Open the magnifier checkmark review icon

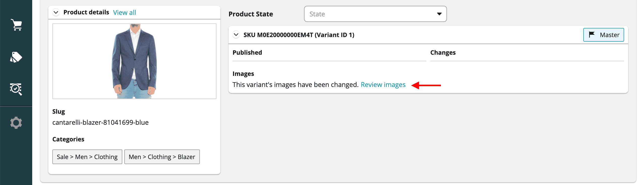click(x=16, y=89)
